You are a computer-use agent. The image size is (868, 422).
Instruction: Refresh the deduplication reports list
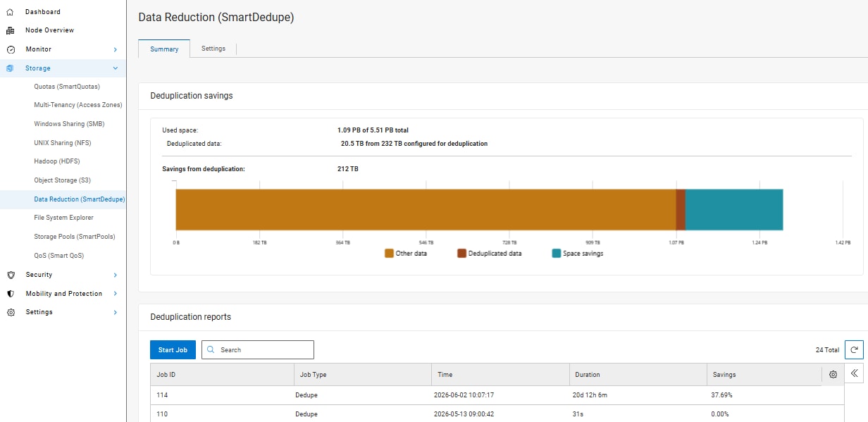[x=854, y=349]
